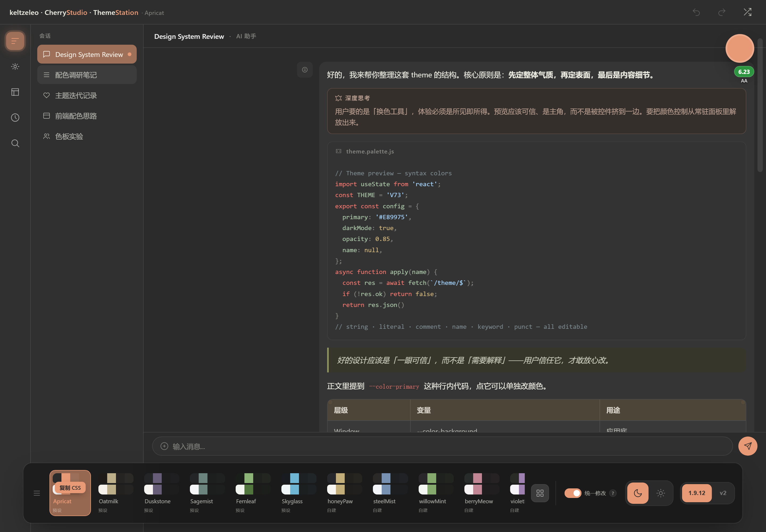Click the help question mark icon
Viewport: 766px width, 532px height.
pyautogui.click(x=613, y=493)
